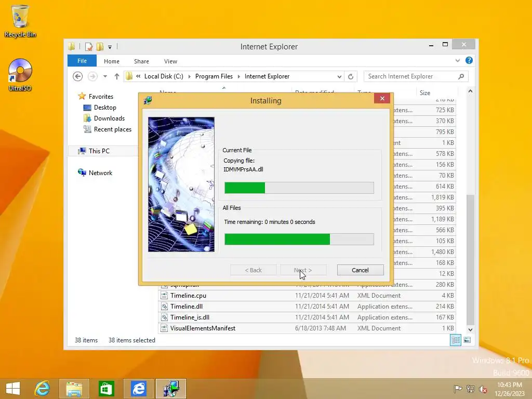
Task: Open Internet Explorer from the taskbar
Action: (43, 389)
